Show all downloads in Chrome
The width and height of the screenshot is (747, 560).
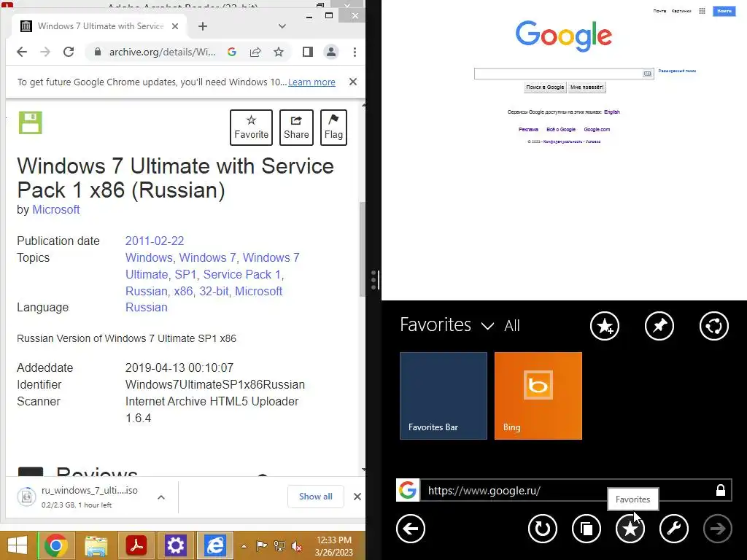[x=315, y=497]
